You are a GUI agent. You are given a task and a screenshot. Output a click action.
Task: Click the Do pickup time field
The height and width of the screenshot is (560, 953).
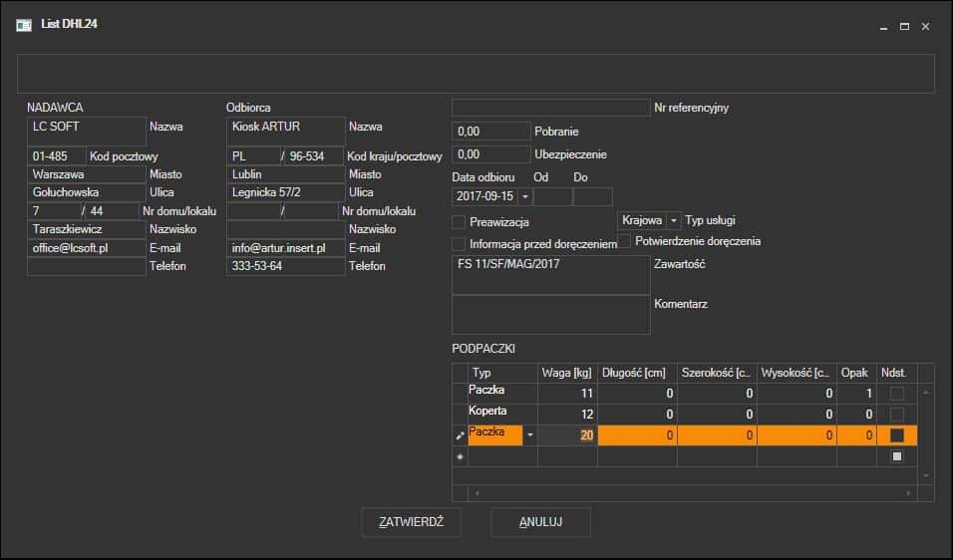[592, 196]
